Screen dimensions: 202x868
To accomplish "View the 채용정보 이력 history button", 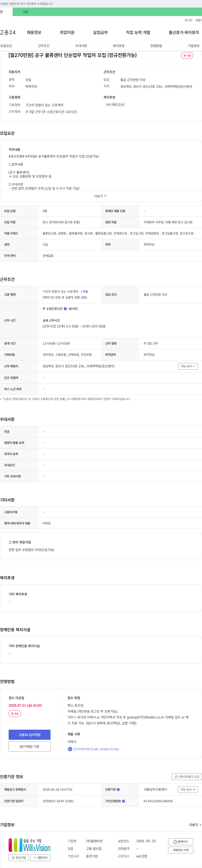I will point(181,850).
